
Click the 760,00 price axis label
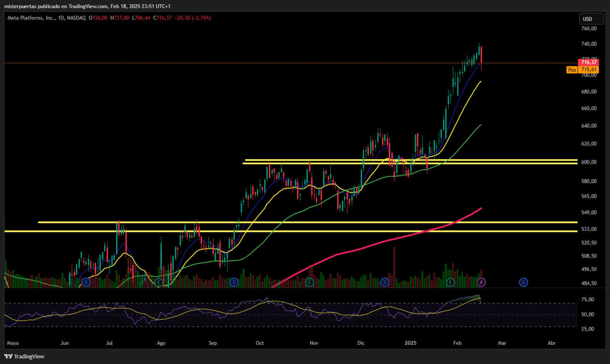coord(590,28)
